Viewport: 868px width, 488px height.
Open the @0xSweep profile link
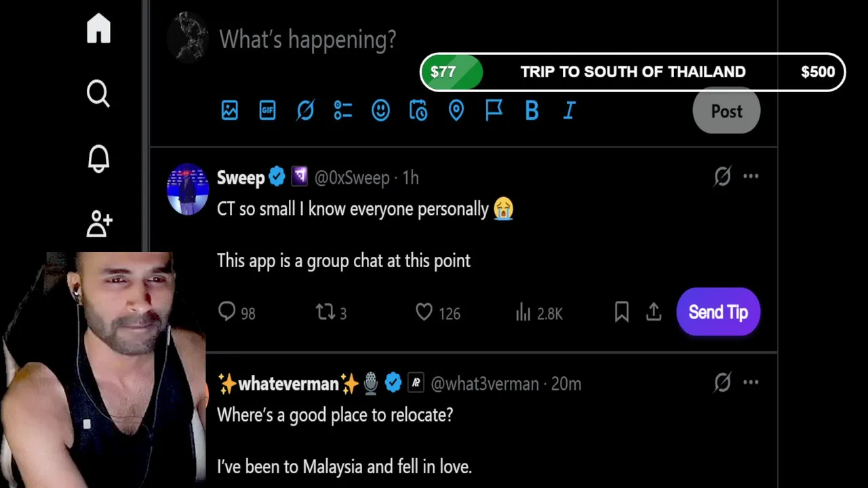(352, 178)
